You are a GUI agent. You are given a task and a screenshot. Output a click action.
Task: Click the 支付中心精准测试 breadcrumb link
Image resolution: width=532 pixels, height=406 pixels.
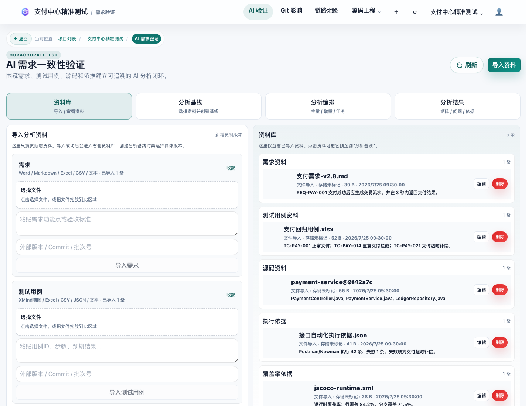click(105, 39)
